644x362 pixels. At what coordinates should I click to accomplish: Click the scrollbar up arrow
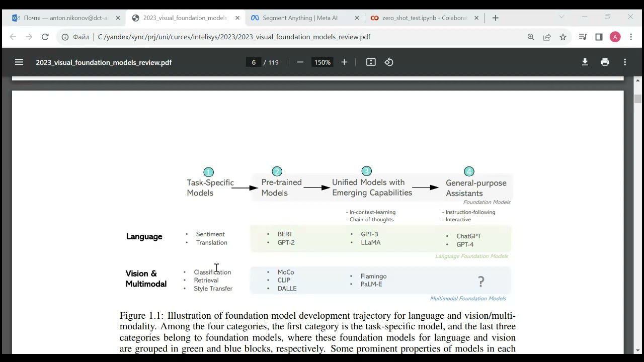point(638,80)
